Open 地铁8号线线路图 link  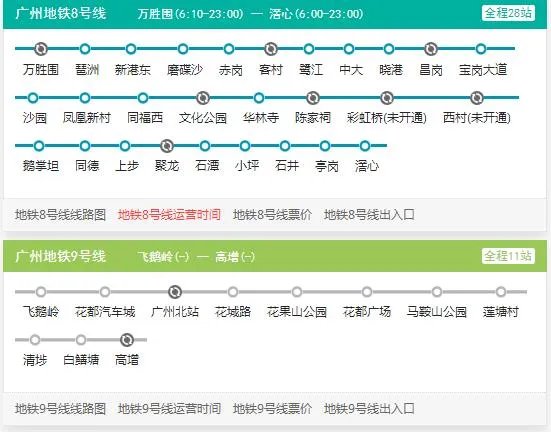[60, 215]
